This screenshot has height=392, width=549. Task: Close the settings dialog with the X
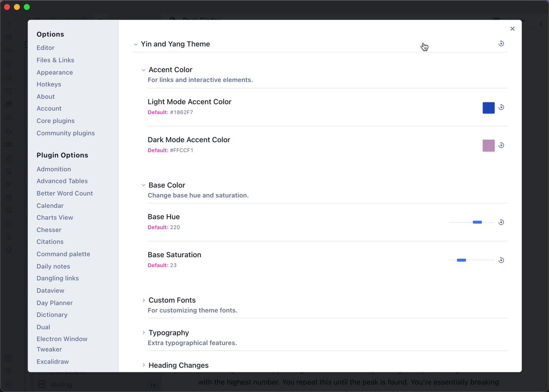tap(512, 29)
